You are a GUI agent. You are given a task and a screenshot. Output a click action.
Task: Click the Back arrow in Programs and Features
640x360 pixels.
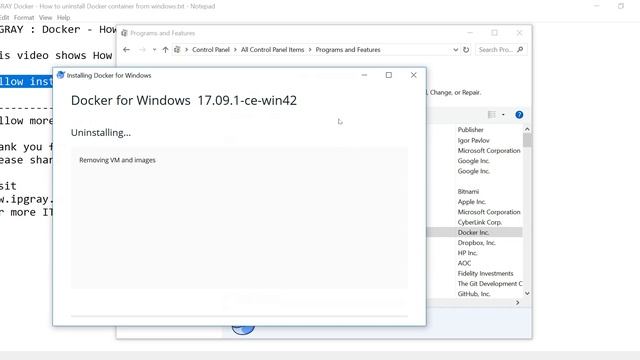coord(126,49)
